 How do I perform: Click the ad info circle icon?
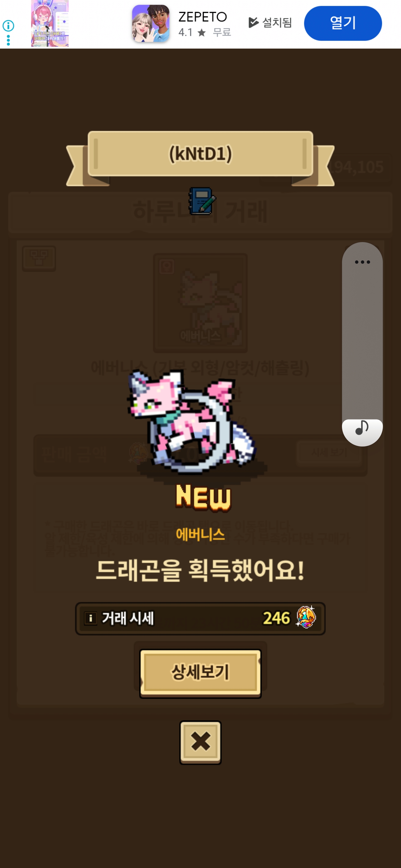click(8, 26)
